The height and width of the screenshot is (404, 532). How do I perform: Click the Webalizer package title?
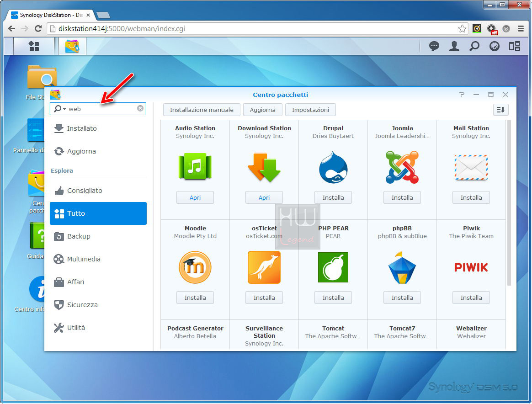click(471, 328)
